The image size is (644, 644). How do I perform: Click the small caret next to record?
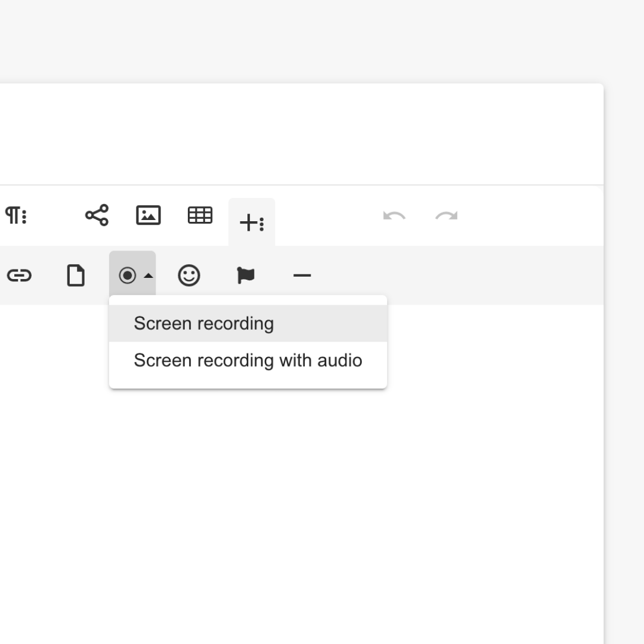[x=148, y=276]
